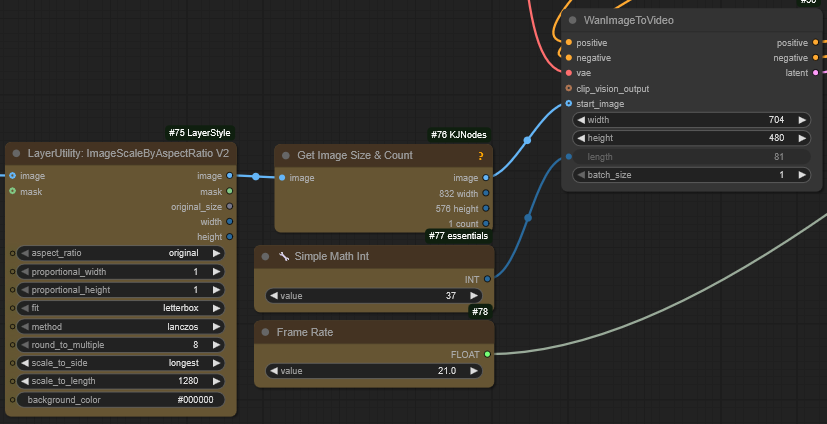Screen dimensions: 827x424
Task: Click the clip_vision_output input socket
Action: (569, 88)
